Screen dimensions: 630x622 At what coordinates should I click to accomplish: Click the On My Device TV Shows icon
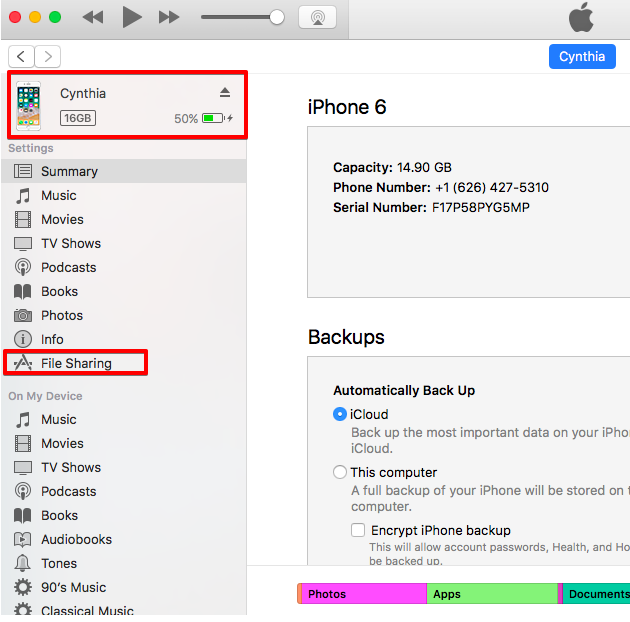point(23,467)
